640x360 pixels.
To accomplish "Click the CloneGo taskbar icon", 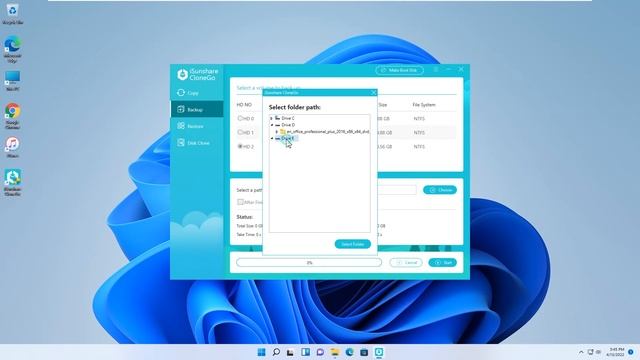I will (379, 352).
